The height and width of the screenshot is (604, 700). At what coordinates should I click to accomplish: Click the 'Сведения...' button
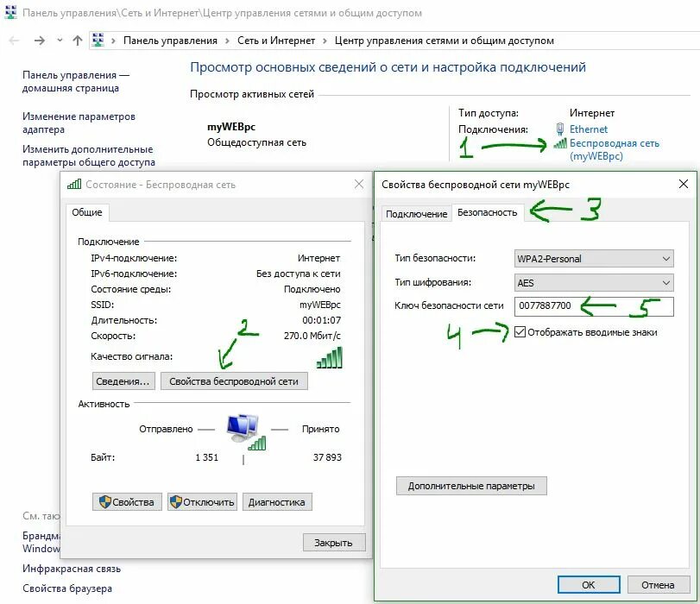pyautogui.click(x=123, y=381)
